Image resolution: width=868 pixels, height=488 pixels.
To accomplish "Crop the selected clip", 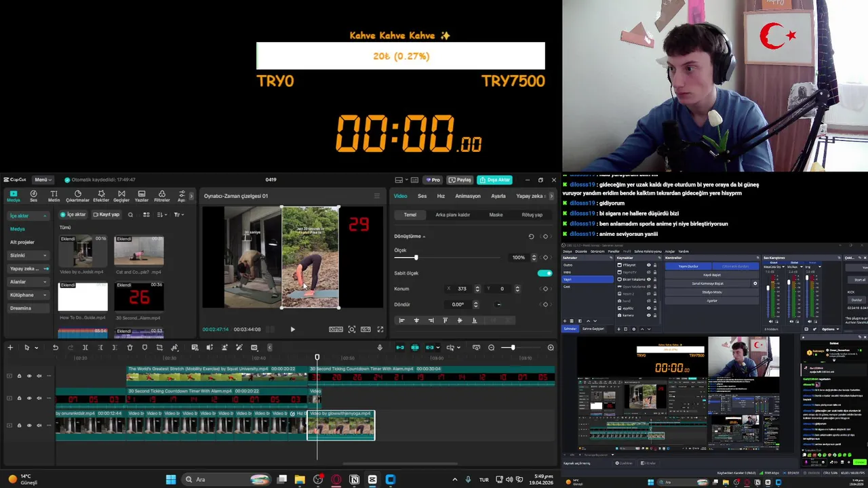I will 159,348.
